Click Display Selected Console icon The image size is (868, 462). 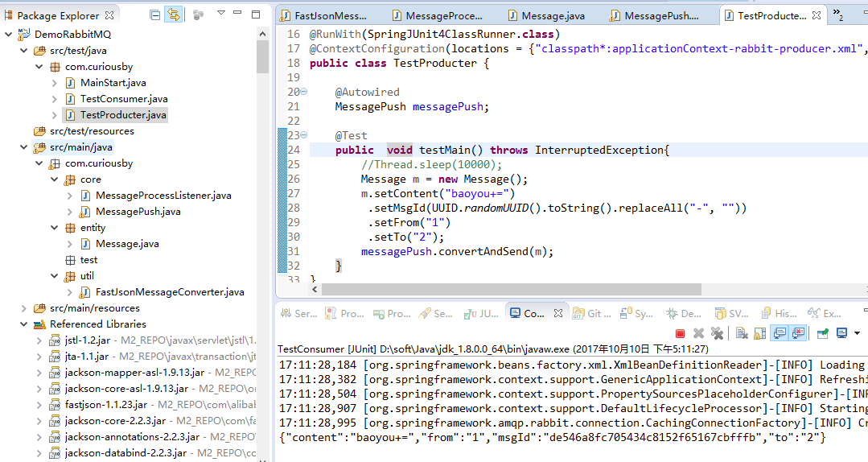pos(842,333)
